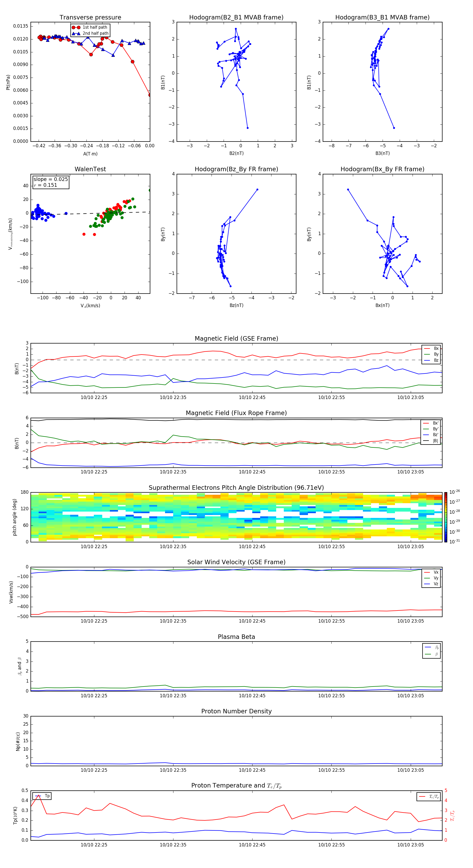Select the Vx legend entry
This screenshot has width=473, height=868.
point(431,572)
